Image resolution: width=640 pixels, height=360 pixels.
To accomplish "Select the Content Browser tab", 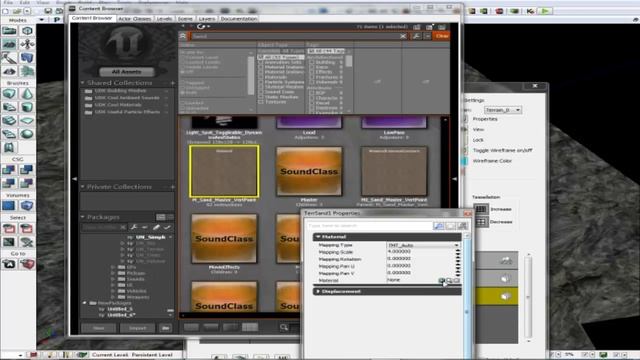I will click(x=92, y=18).
